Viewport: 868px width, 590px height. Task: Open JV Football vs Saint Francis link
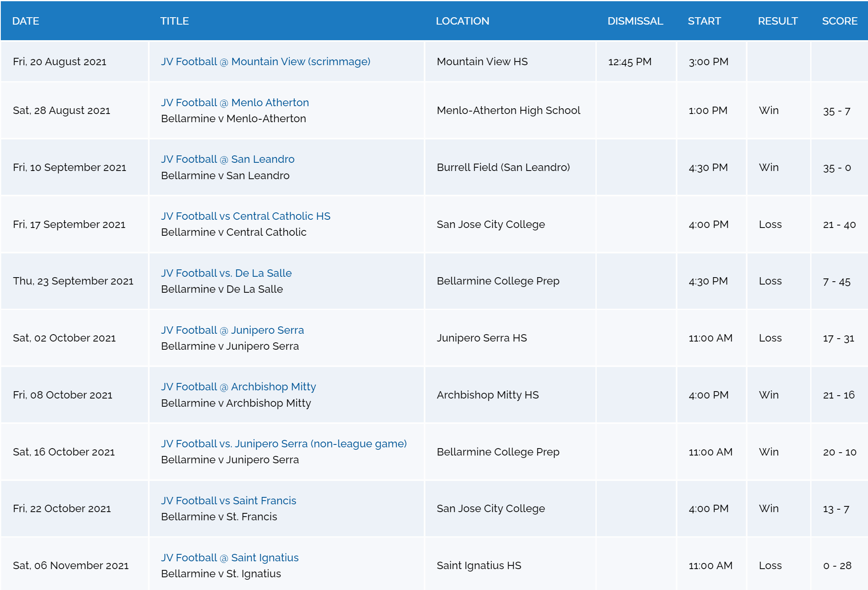[x=228, y=501]
